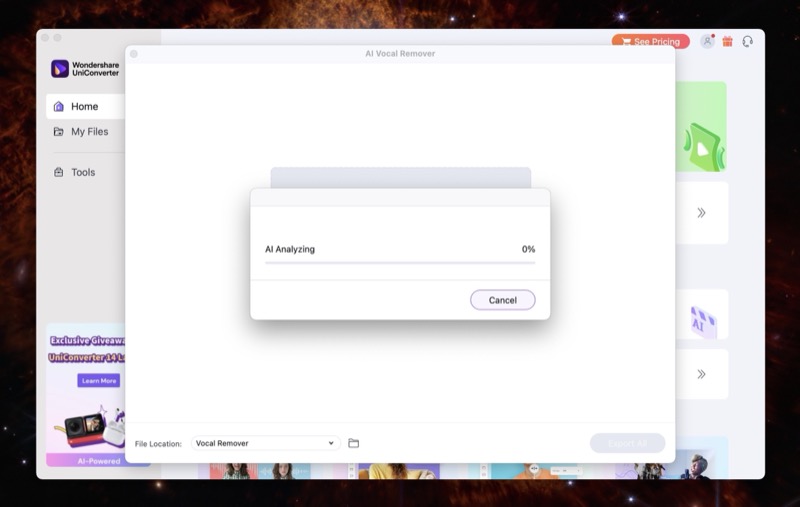Cancel the AI Analyzing process
Image resolution: width=800 pixels, height=507 pixels.
503,300
